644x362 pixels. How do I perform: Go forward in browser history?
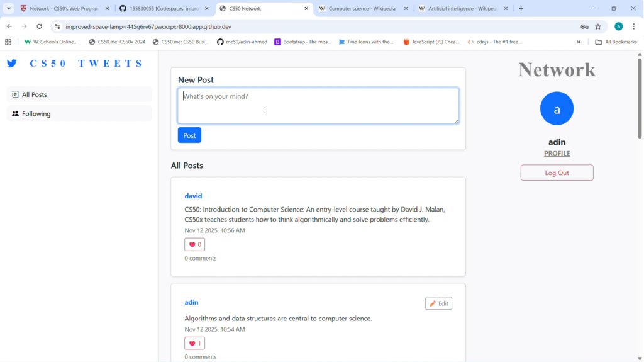(x=25, y=26)
